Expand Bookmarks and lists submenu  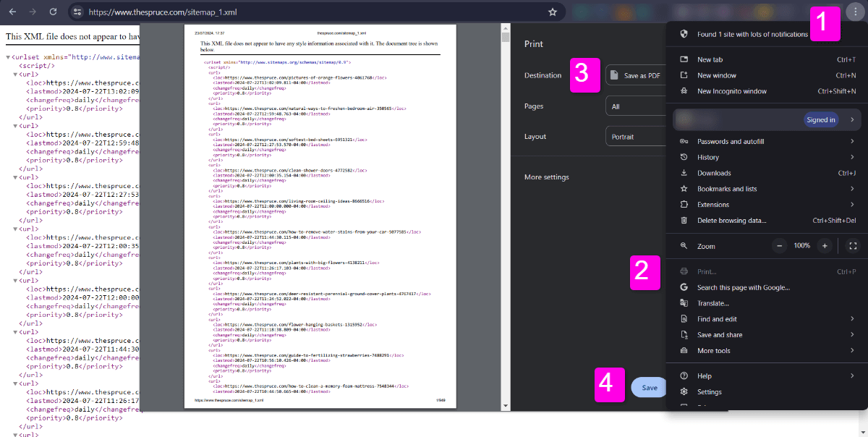[767, 189]
